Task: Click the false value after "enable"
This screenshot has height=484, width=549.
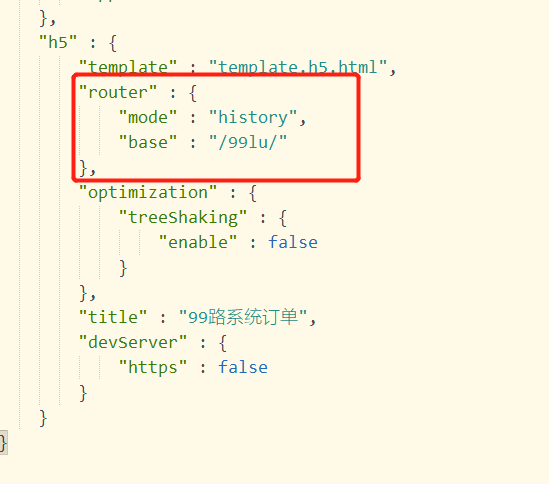Action: coord(293,242)
